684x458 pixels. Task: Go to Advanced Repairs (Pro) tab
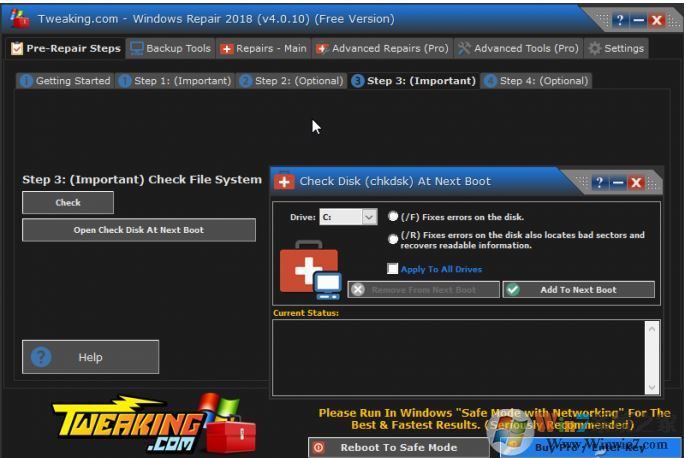click(382, 48)
